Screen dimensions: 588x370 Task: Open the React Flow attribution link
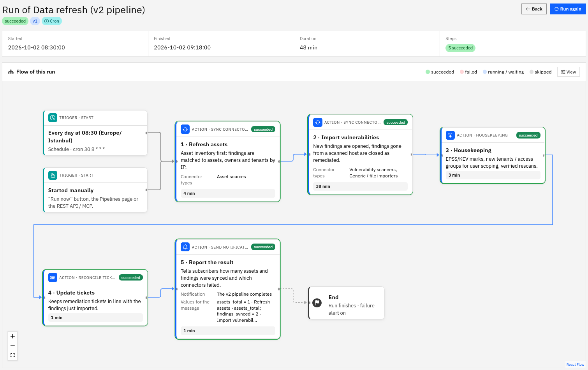click(575, 365)
